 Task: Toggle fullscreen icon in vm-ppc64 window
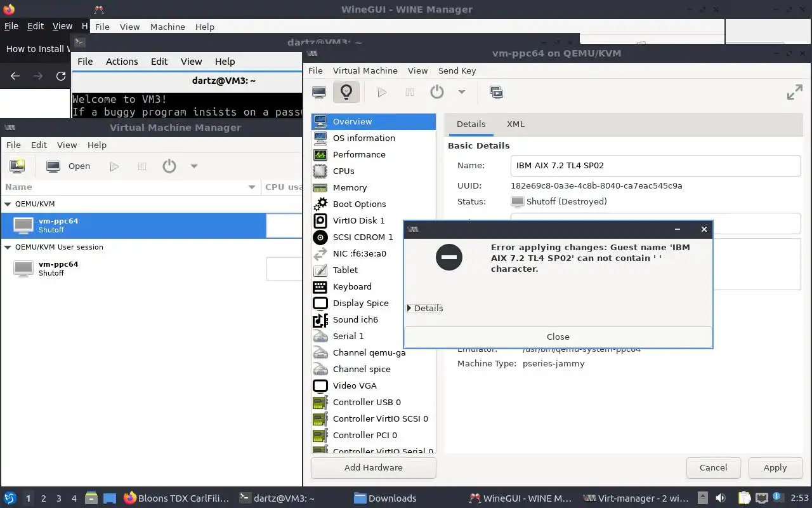pos(795,92)
